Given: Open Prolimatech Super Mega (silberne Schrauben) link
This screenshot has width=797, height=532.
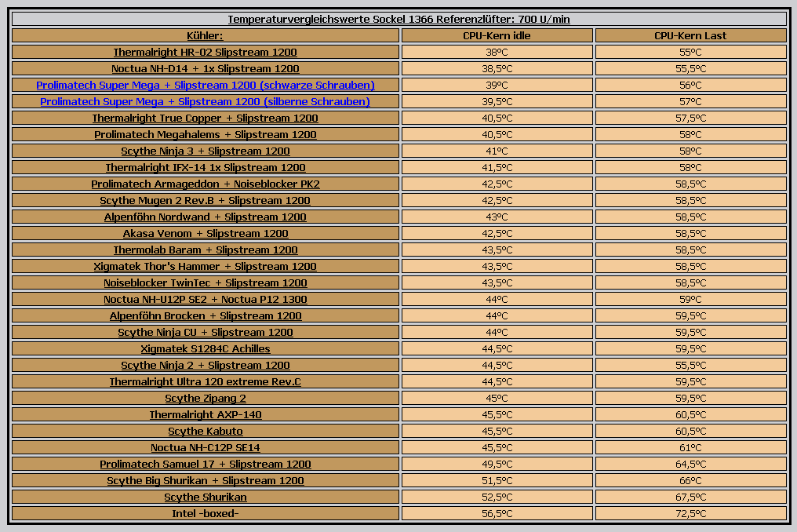Looking at the screenshot, I should (x=205, y=101).
